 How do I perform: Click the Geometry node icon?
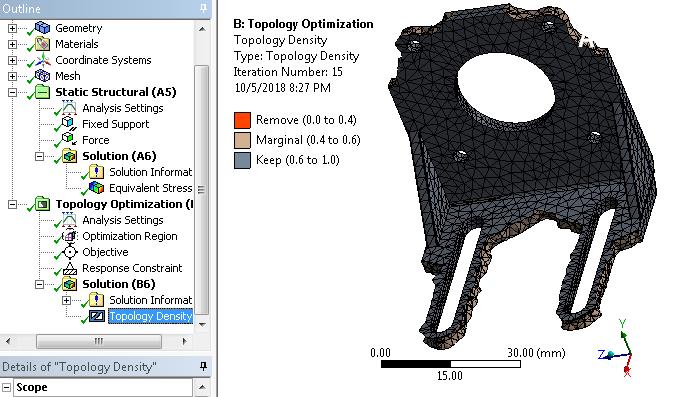[42, 28]
